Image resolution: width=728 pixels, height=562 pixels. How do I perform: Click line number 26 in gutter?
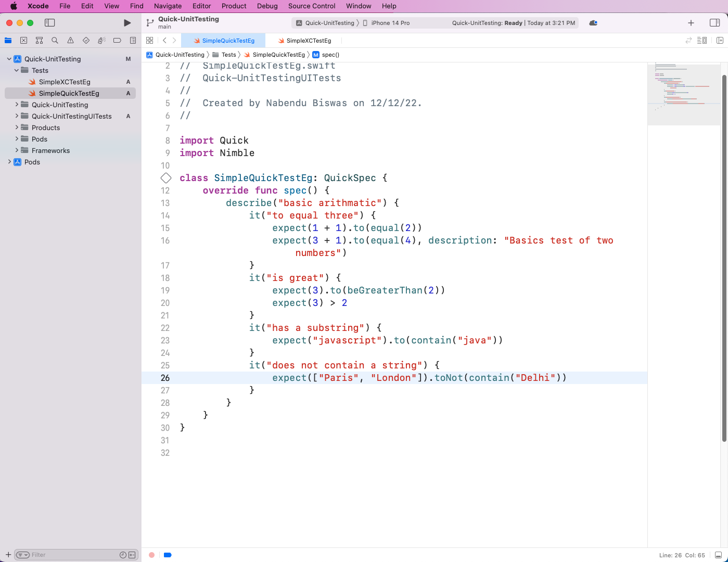click(x=165, y=378)
